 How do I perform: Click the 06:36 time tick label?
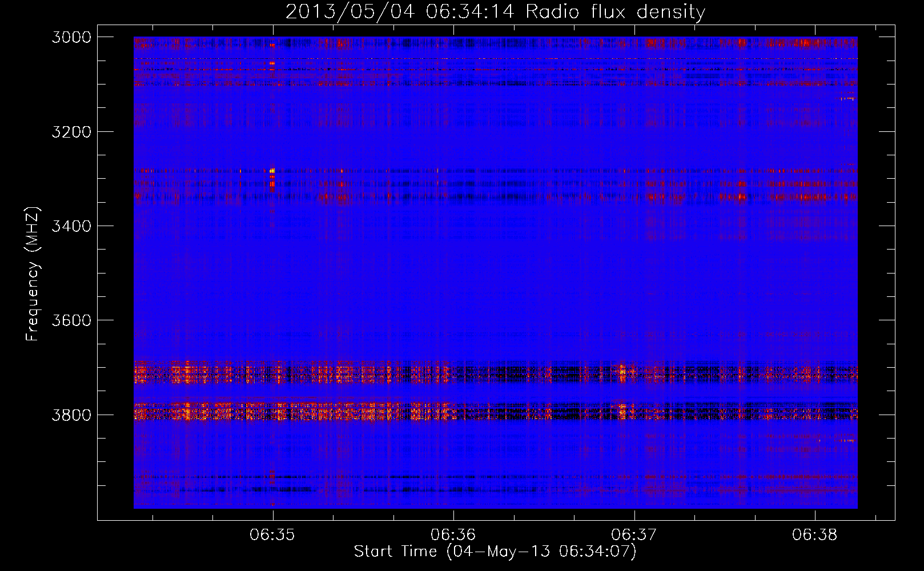click(453, 535)
